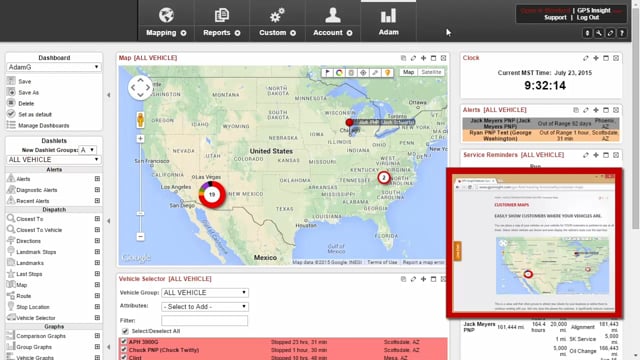Click the crosshair target map toolbar icon

[x=363, y=73]
